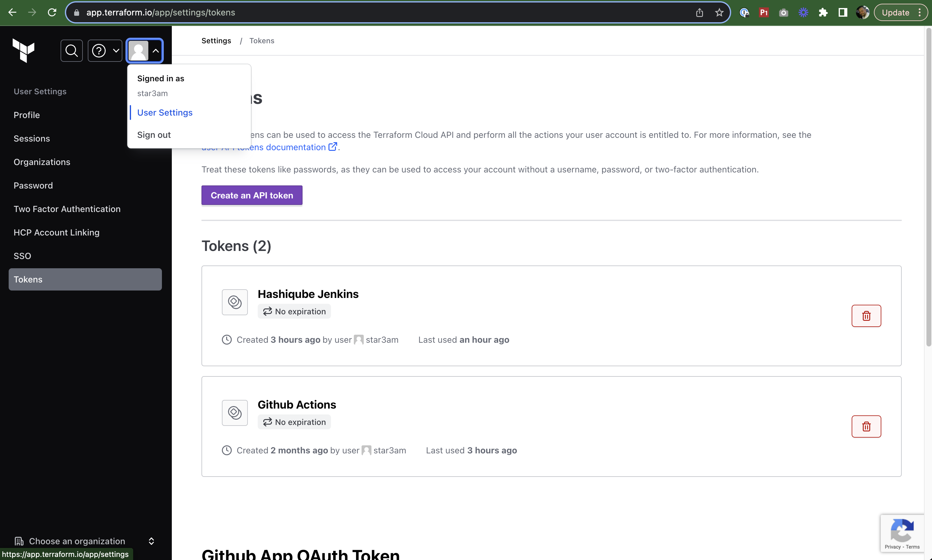Expand the Choose an organization selector

click(x=85, y=541)
